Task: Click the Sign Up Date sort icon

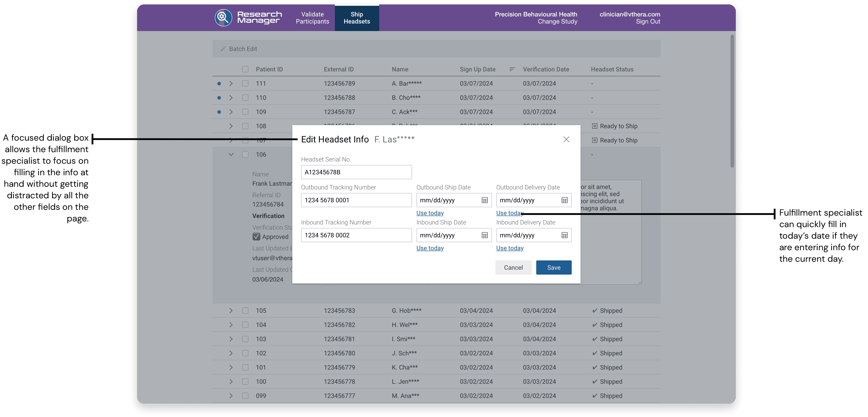Action: coord(512,69)
